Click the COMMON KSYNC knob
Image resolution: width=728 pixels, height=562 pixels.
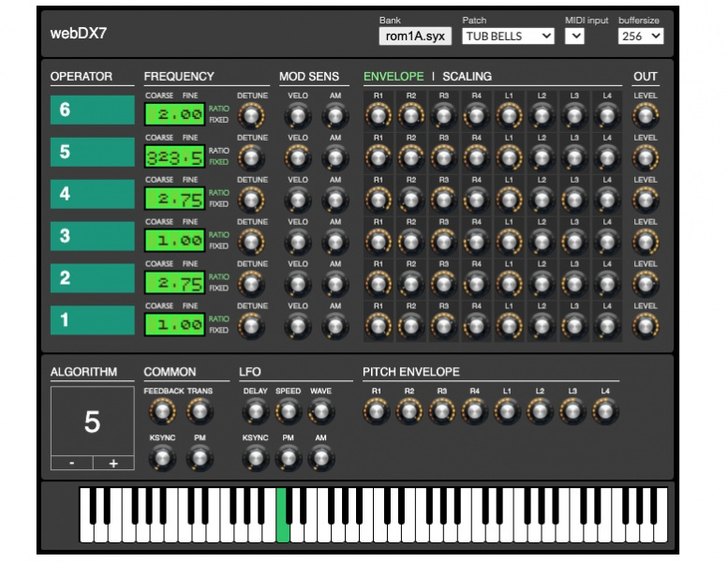coord(162,458)
